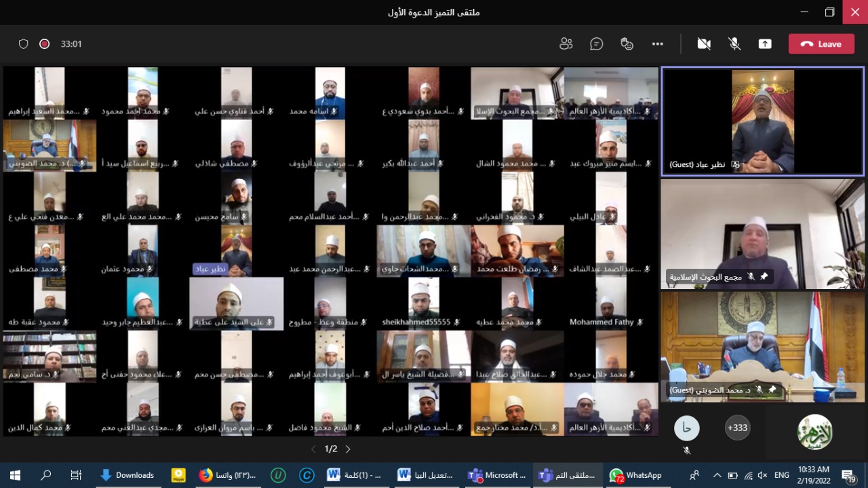Go to previous page of participants
Image resolution: width=868 pixels, height=488 pixels.
[313, 449]
